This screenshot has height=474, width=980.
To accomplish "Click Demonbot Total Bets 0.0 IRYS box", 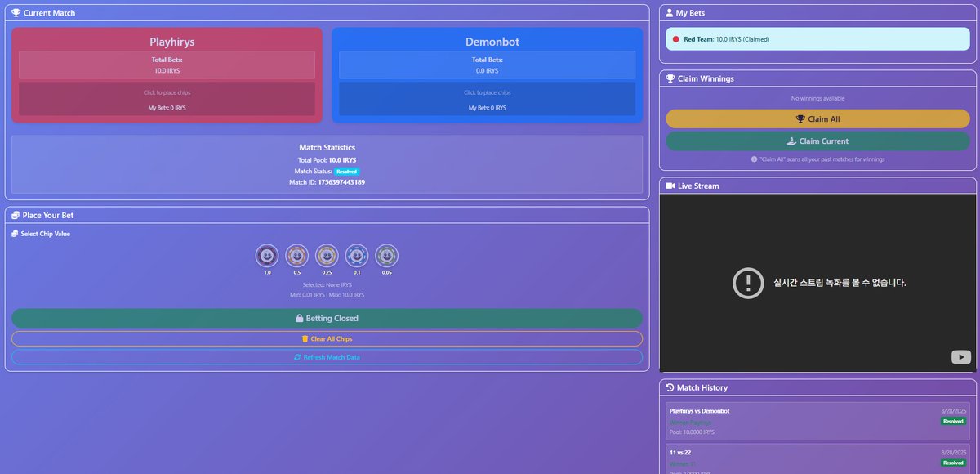I will tap(487, 65).
